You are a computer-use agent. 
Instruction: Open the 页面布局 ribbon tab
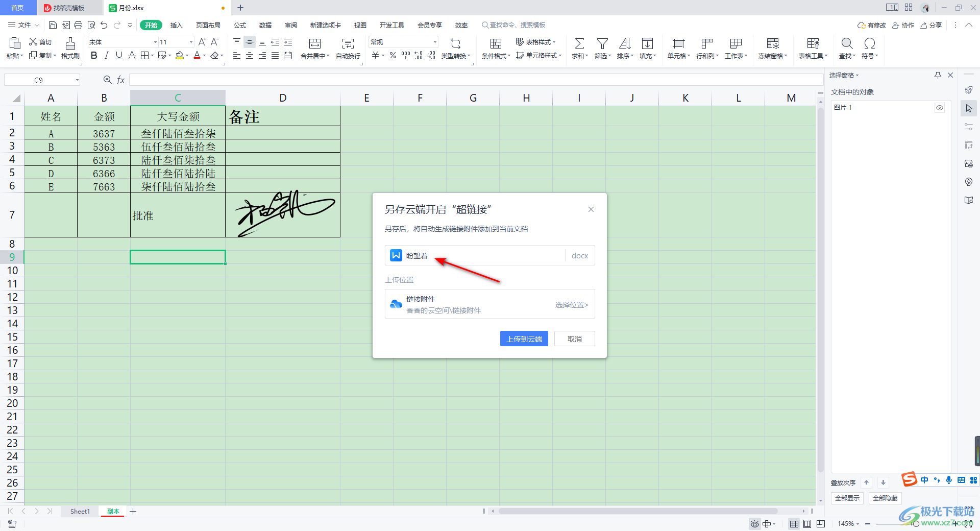(x=208, y=25)
